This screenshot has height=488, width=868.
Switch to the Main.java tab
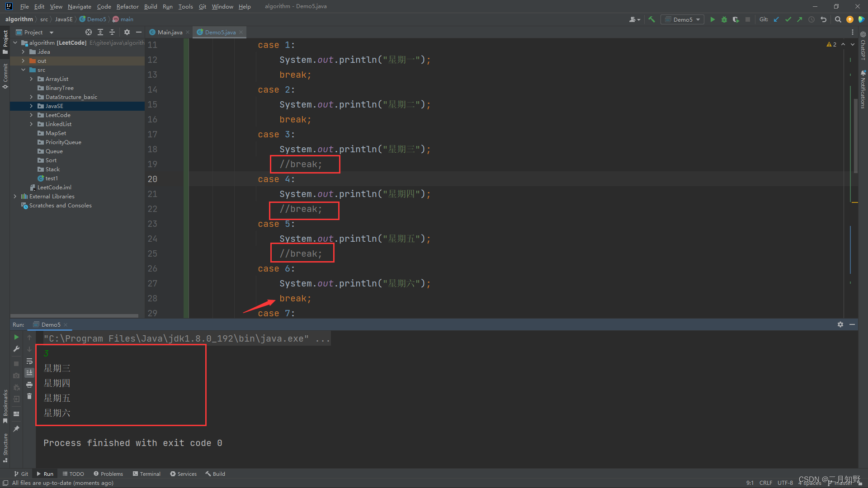point(170,32)
